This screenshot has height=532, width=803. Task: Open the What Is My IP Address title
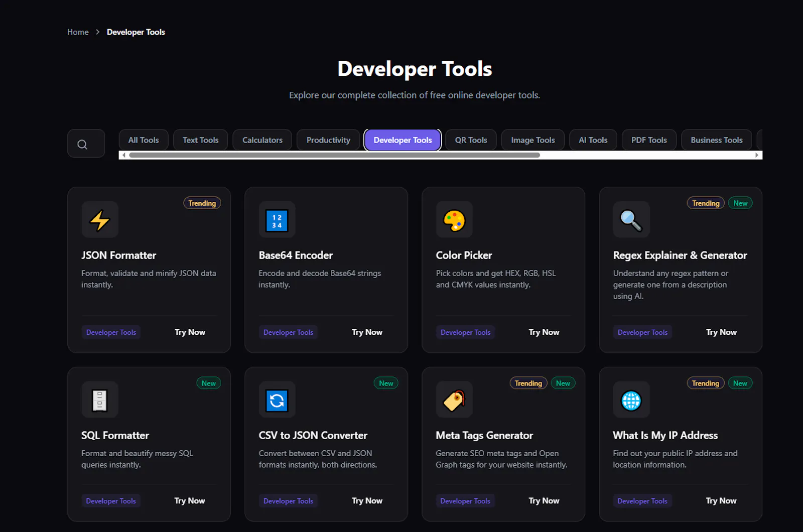[x=665, y=436]
